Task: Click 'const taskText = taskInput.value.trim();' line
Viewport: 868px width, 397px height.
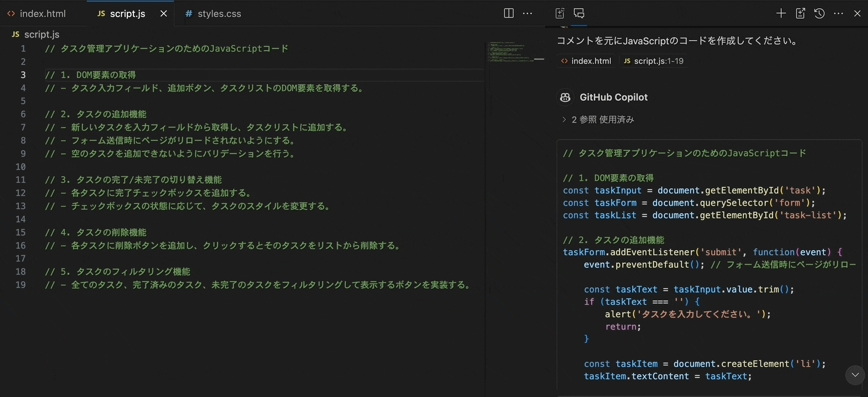Action: (689, 289)
